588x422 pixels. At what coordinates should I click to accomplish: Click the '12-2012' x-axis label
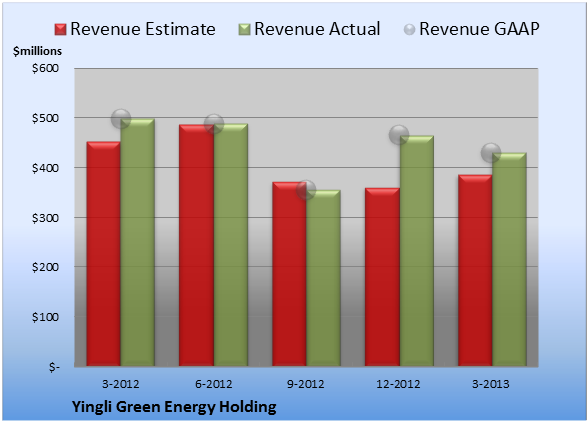click(x=398, y=384)
